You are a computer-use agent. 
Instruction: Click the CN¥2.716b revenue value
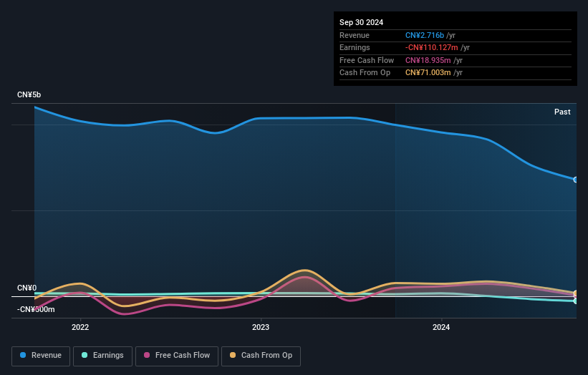point(425,35)
